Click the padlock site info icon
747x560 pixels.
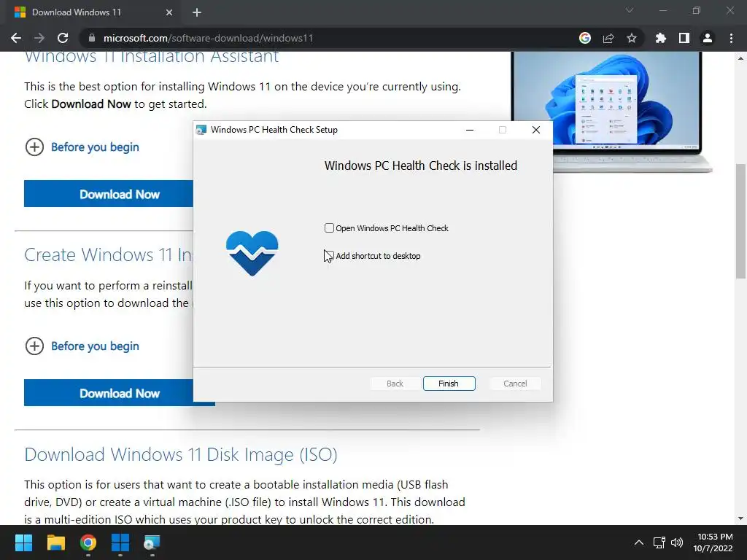[x=92, y=38]
